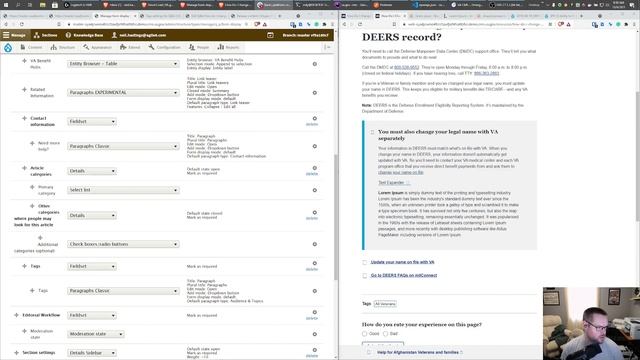
Task: Open Fieldset dropdown for Contact information
Action: [91, 122]
